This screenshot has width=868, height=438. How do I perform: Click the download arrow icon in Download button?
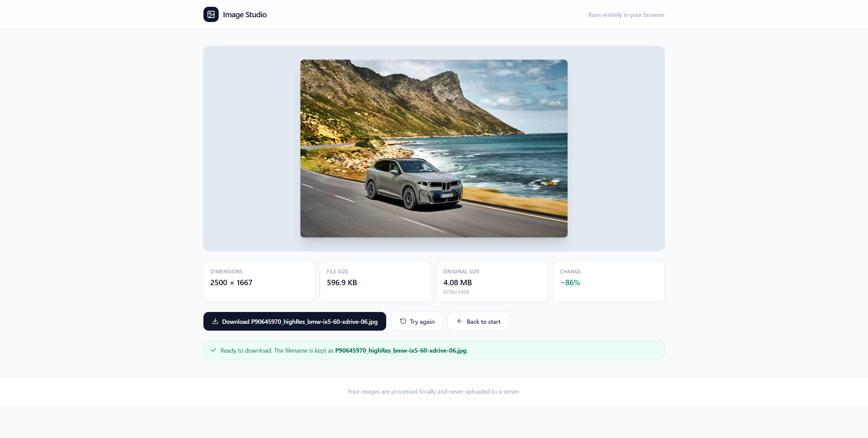click(x=215, y=321)
